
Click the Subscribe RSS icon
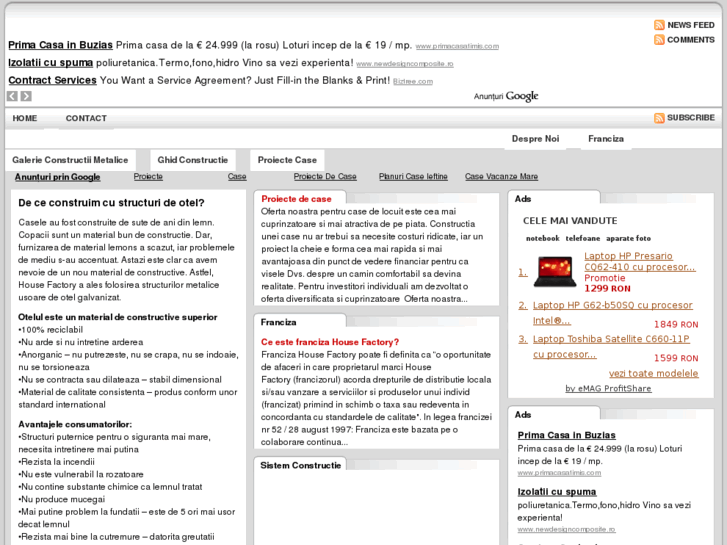pos(659,118)
